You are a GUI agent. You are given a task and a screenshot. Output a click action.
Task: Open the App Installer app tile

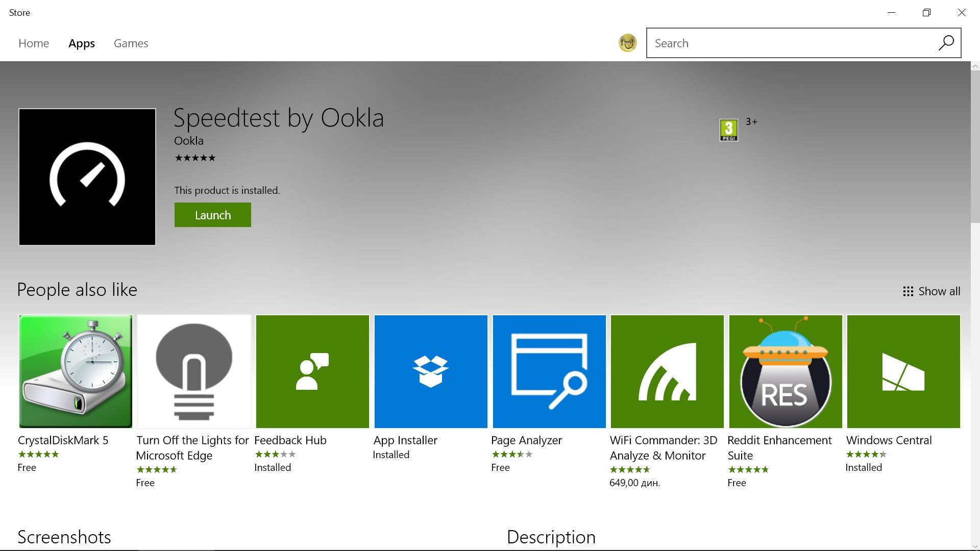click(x=431, y=371)
